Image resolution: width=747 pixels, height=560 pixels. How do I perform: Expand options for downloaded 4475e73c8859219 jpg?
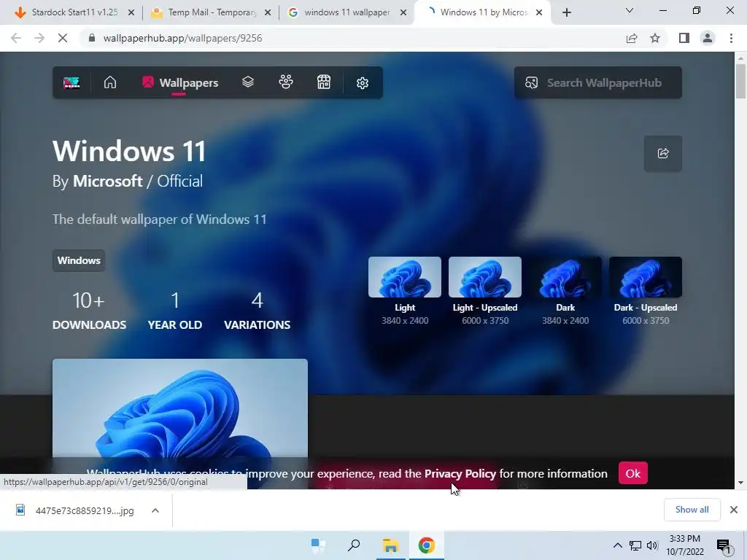tap(155, 510)
